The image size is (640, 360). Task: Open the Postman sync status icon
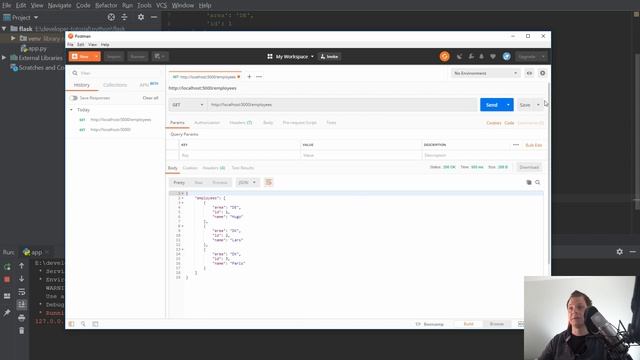pyautogui.click(x=444, y=56)
